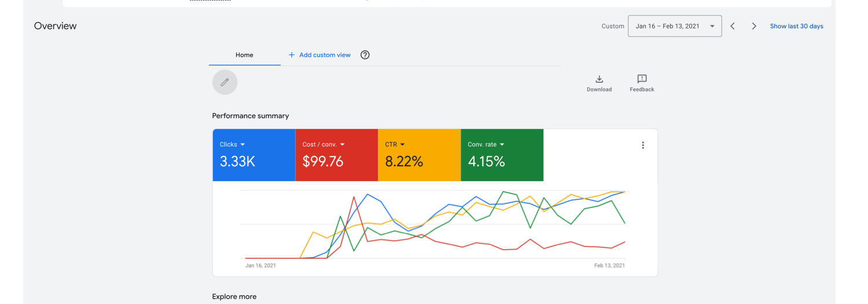Select the yellow 8.22% CTR tile

[x=420, y=155]
